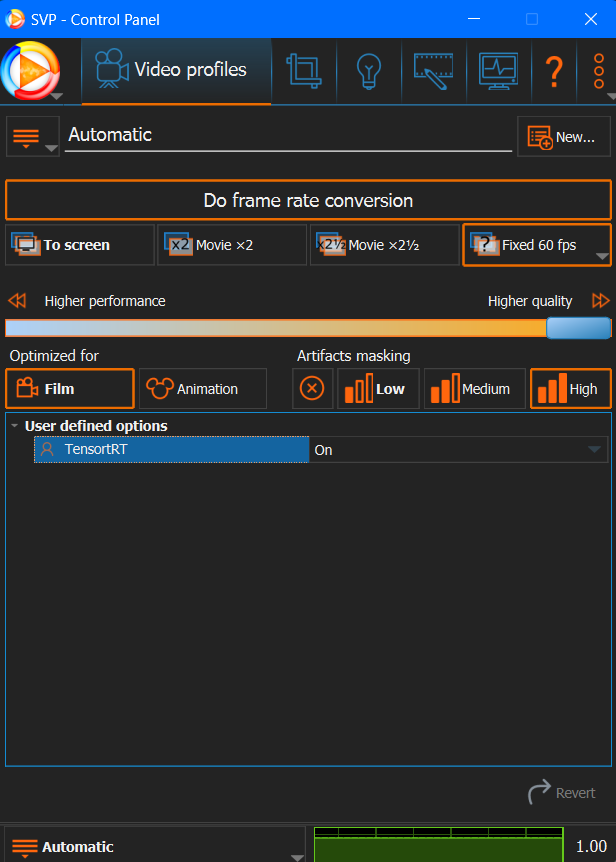Click the performance-quality slider handle

[x=578, y=328]
